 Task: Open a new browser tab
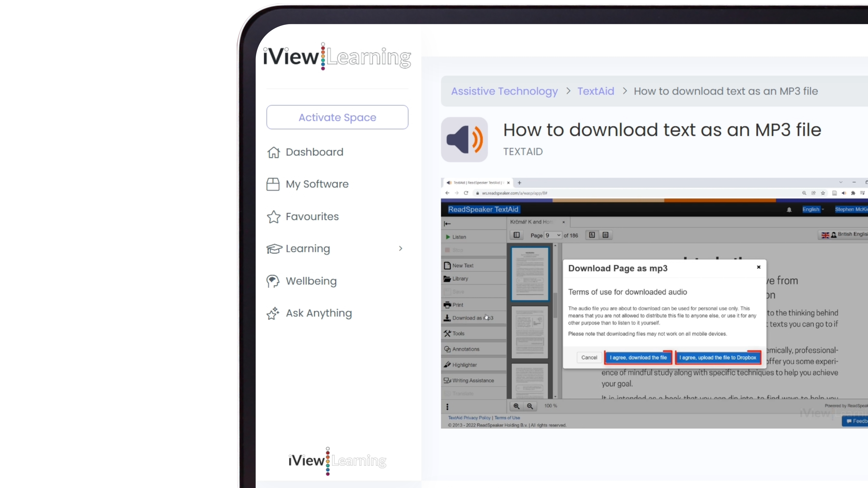pyautogui.click(x=520, y=183)
